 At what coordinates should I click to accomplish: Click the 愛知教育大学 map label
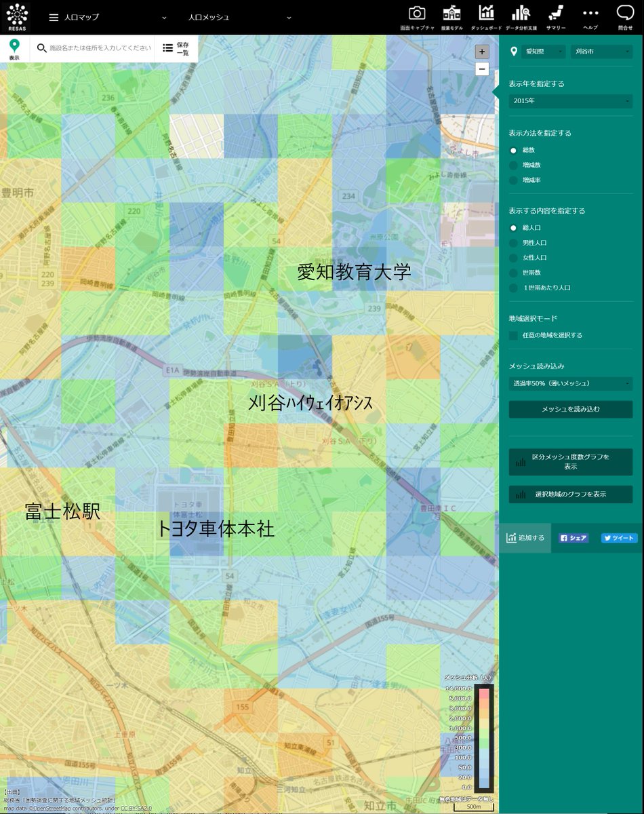tap(354, 273)
